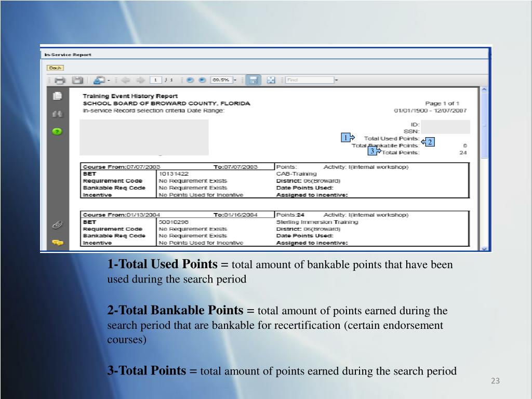
Task: Click into the Find search field
Action: pyautogui.click(x=310, y=80)
